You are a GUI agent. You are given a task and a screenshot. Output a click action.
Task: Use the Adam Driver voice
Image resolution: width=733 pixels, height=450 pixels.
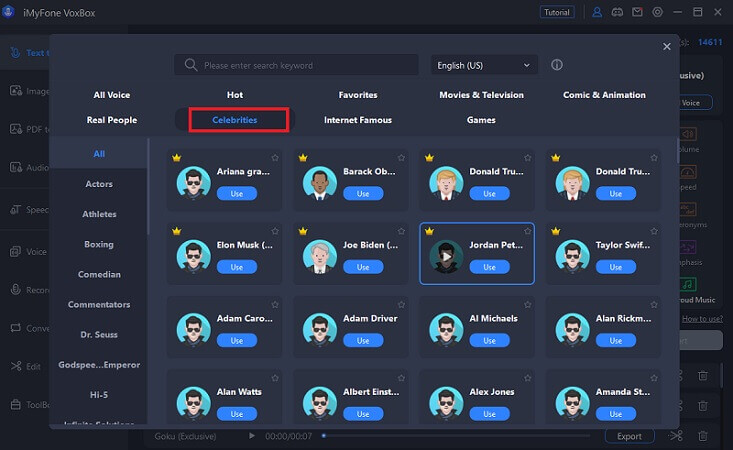363,340
